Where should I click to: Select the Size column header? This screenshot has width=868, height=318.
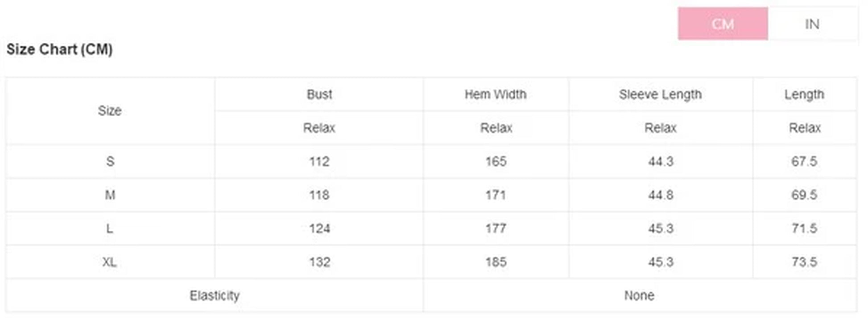[110, 110]
